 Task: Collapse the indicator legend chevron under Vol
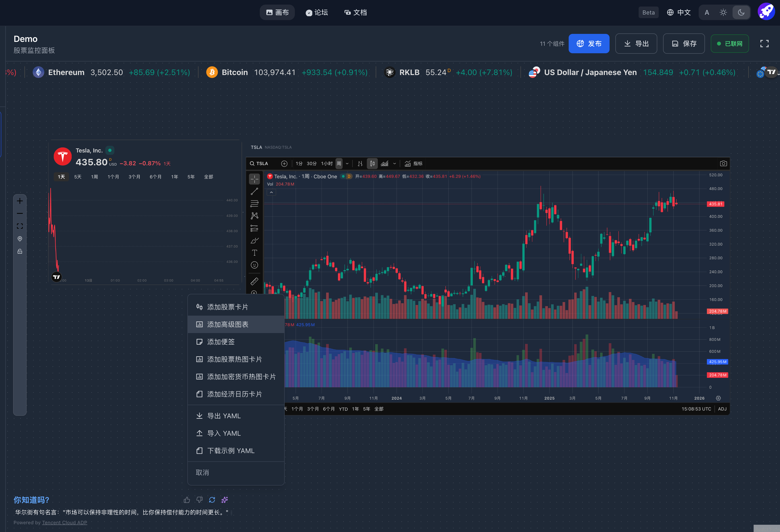[271, 192]
